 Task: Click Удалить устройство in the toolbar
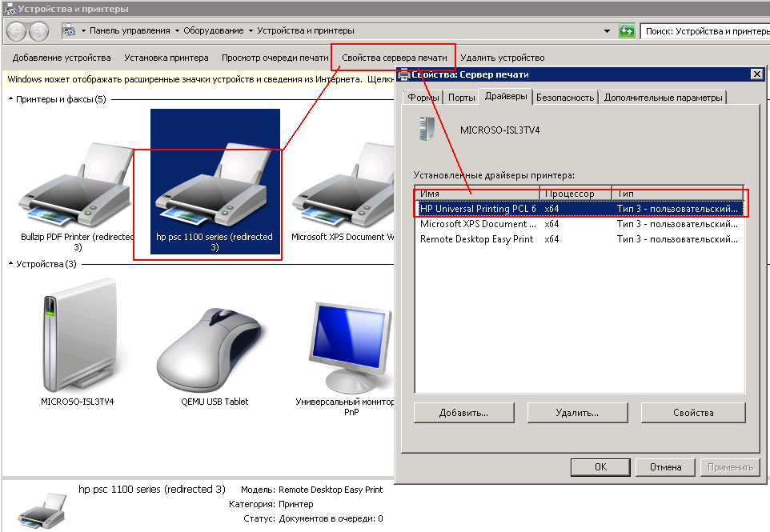click(x=503, y=58)
